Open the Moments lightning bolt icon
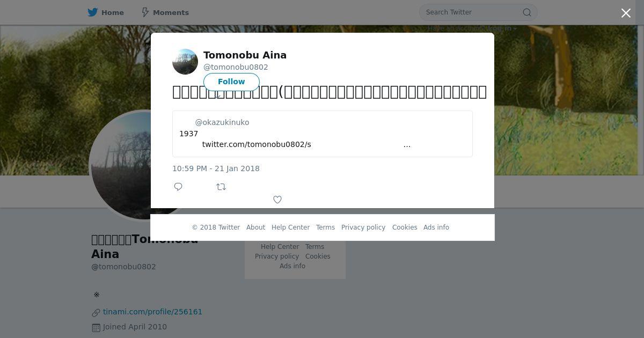 [x=145, y=12]
